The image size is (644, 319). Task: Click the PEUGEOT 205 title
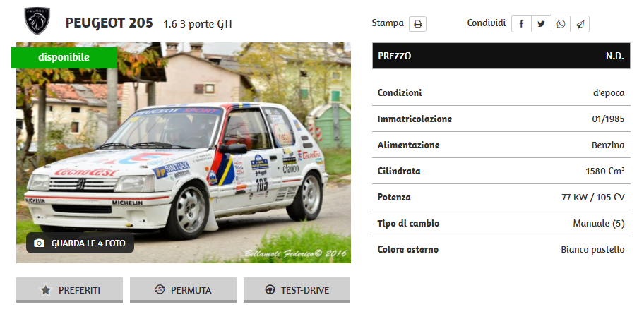coord(109,23)
